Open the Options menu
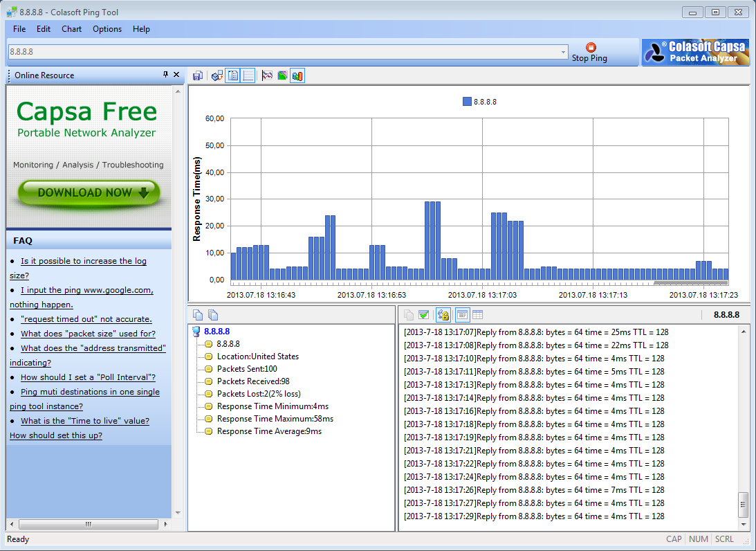Screen dimensions: 756x551 (x=107, y=29)
